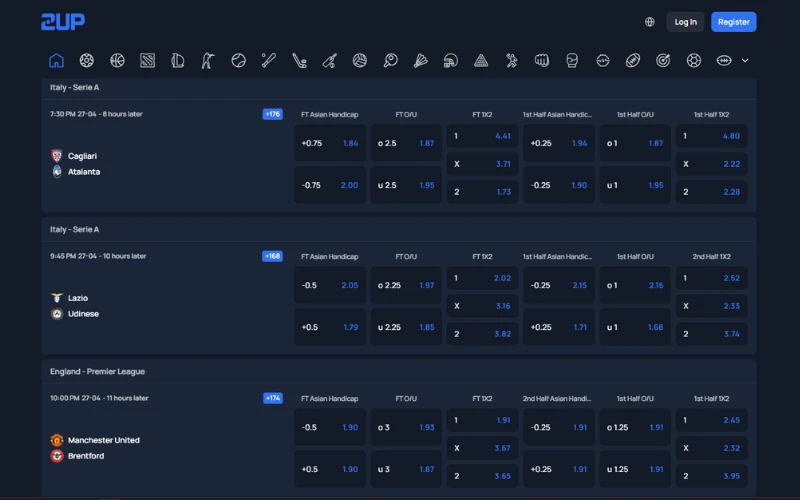Image resolution: width=800 pixels, height=500 pixels.
Task: Open the Cagliari team name
Action: click(x=82, y=156)
